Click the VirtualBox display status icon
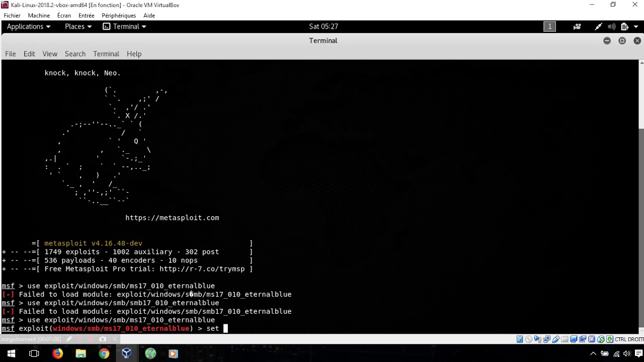644x362 pixels. pyautogui.click(x=574, y=339)
